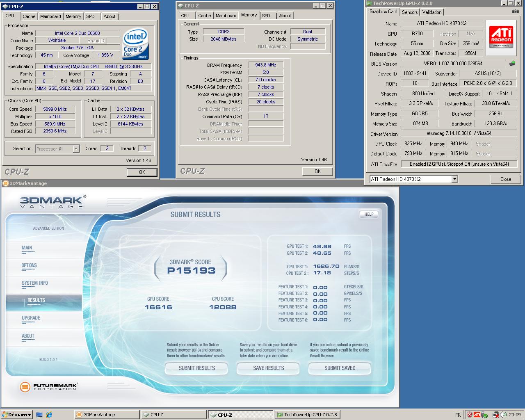Viewport: 525px width, 420px height.
Task: Open the Processor #1 selection dropdown
Action: tap(76, 149)
